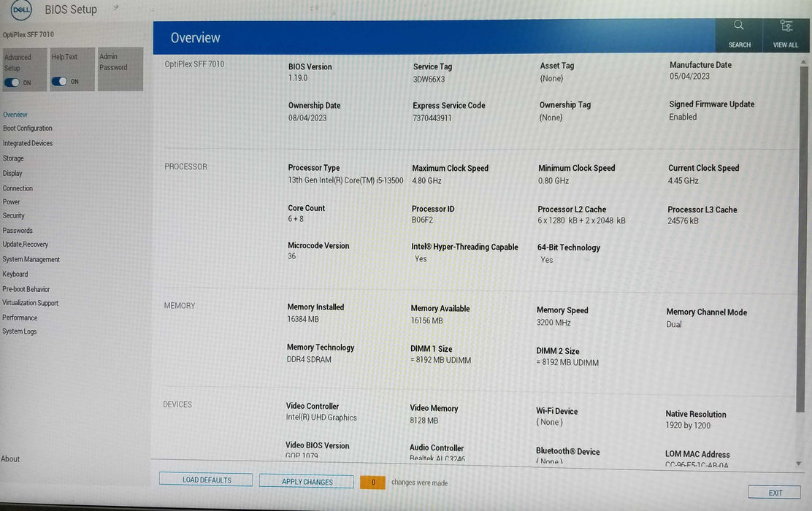
Task: Click Memory Speed 3200 MHz
Action: click(554, 322)
